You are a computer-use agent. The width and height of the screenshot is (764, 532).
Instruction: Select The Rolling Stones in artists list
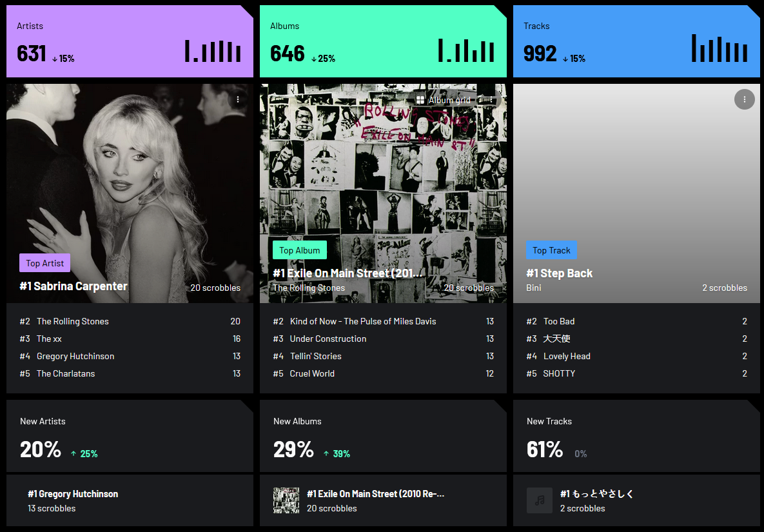coord(73,321)
